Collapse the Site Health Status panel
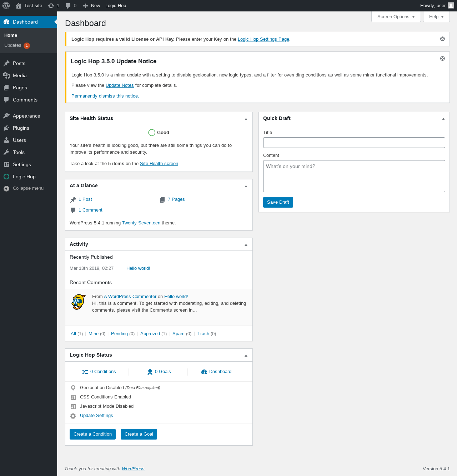Image resolution: width=457 pixels, height=476 pixels. tap(246, 119)
